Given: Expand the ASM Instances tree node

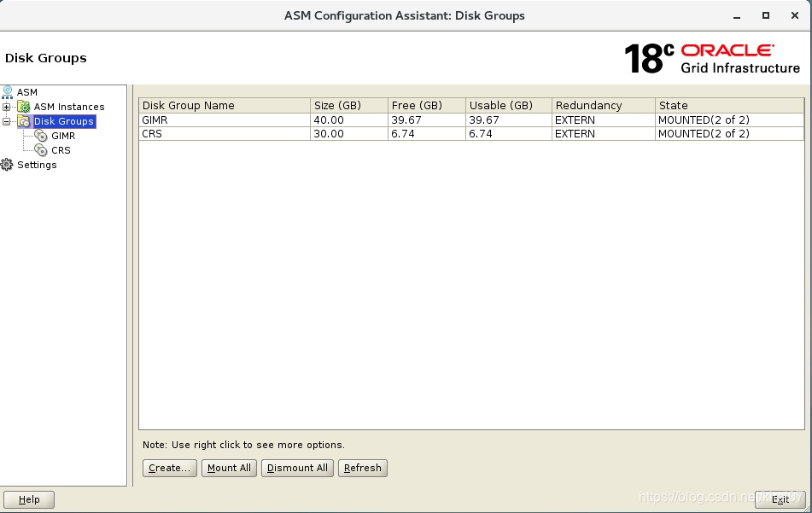Looking at the screenshot, I should coord(6,108).
